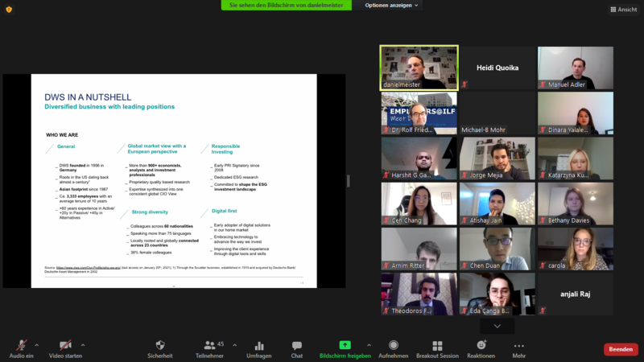Expand audio options arrow beside Audio ein
This screenshot has width=644, height=362.
[36, 345]
